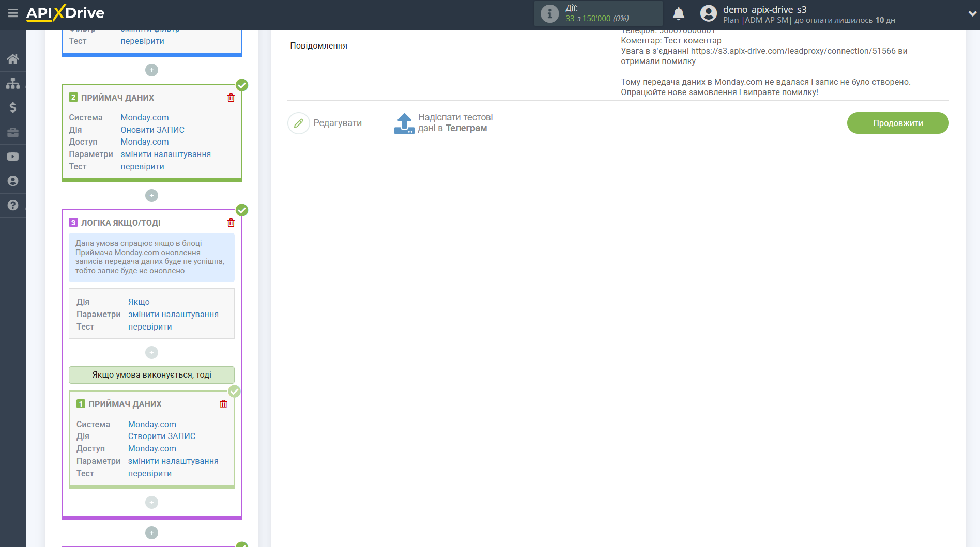Open the user profile icon in sidebar
Image resolution: width=980 pixels, height=547 pixels.
(x=13, y=181)
